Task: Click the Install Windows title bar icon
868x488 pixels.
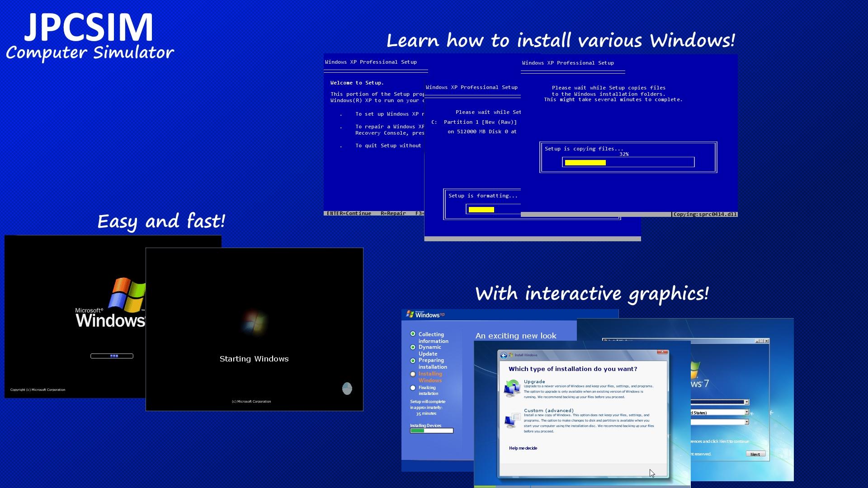Action: tap(511, 355)
